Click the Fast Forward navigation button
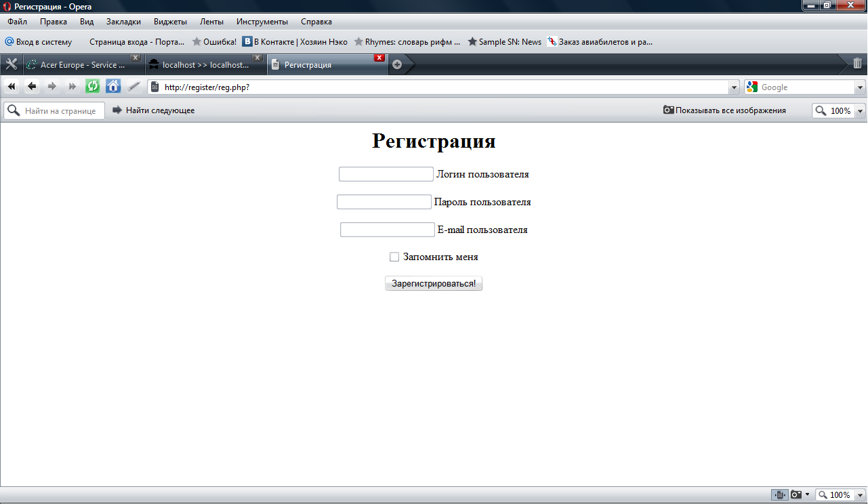 pyautogui.click(x=73, y=87)
